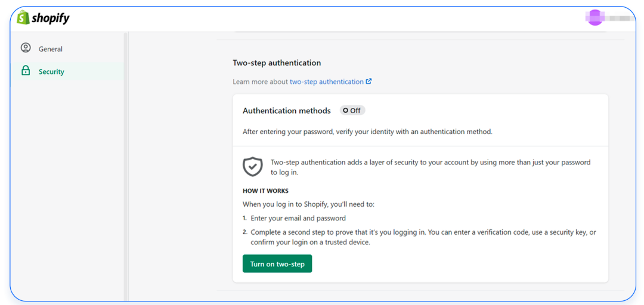Open the purple user avatar menu
The height and width of the screenshot is (305, 644).
(595, 18)
